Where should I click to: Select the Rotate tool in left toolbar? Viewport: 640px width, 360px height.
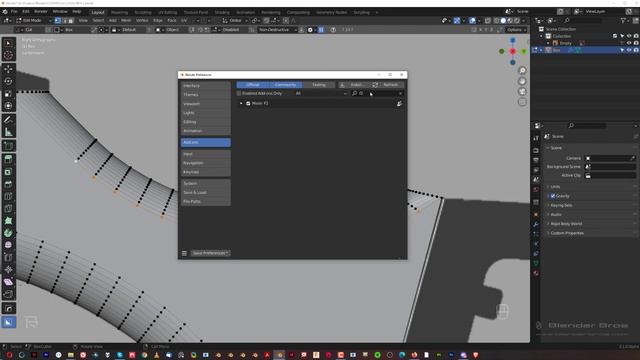pos(8,81)
